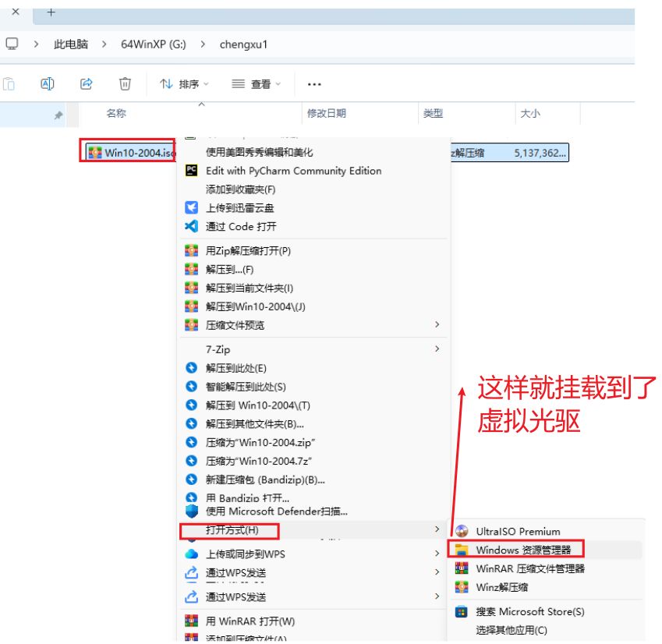Image resolution: width=662 pixels, height=644 pixels.
Task: Click the Microsoft Defender shield icon
Action: 191,511
